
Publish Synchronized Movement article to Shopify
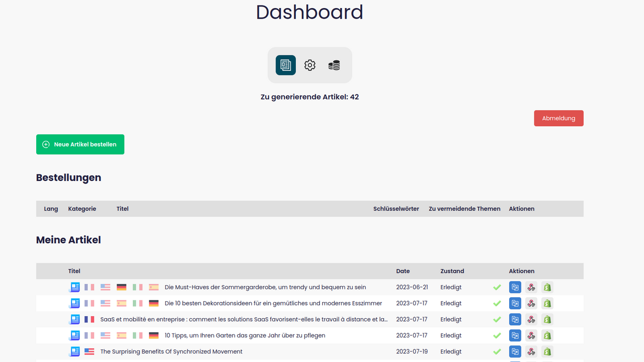[547, 351]
